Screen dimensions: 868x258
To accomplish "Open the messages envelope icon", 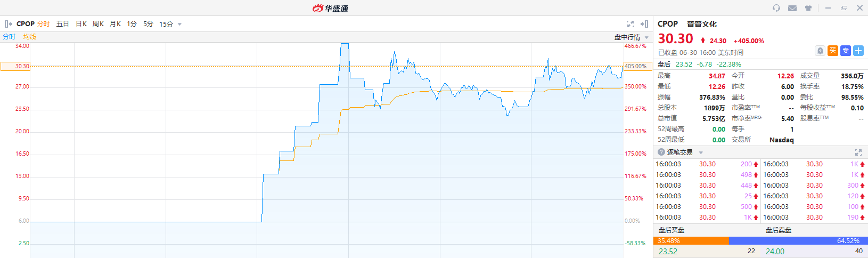I will point(792,8).
